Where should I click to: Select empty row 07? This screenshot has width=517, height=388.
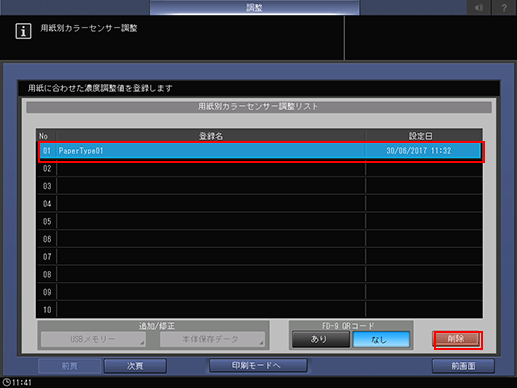coord(260,257)
